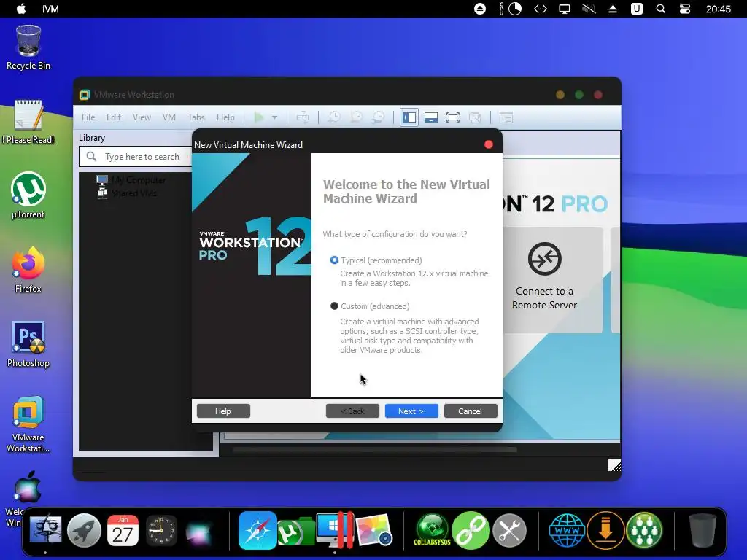
Task: Open the µTorrent desktop icon
Action: tap(28, 195)
